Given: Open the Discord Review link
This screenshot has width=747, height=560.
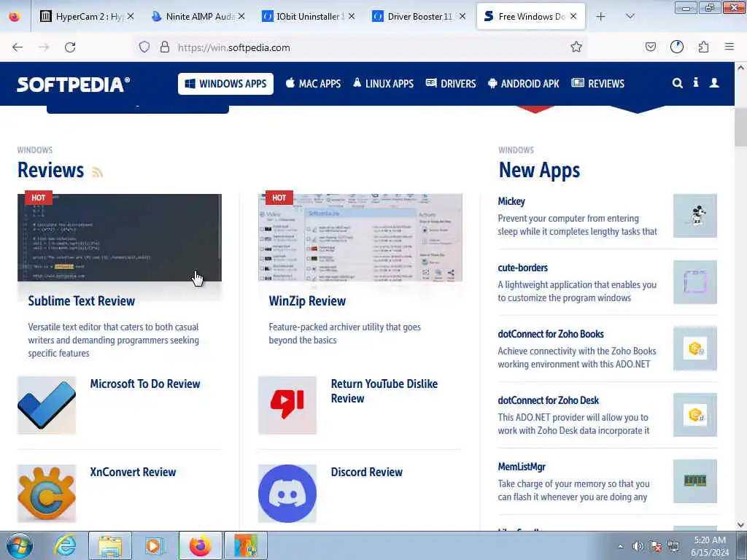Looking at the screenshot, I should 367,472.
